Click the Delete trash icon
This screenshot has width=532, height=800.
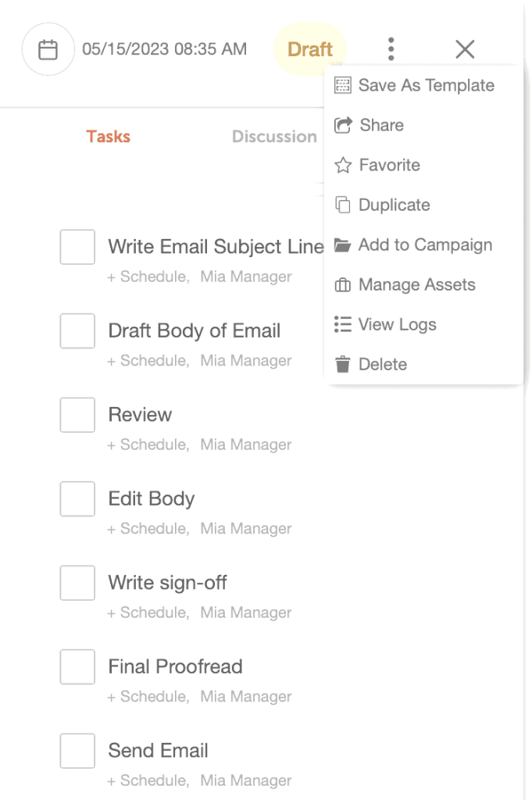click(342, 364)
